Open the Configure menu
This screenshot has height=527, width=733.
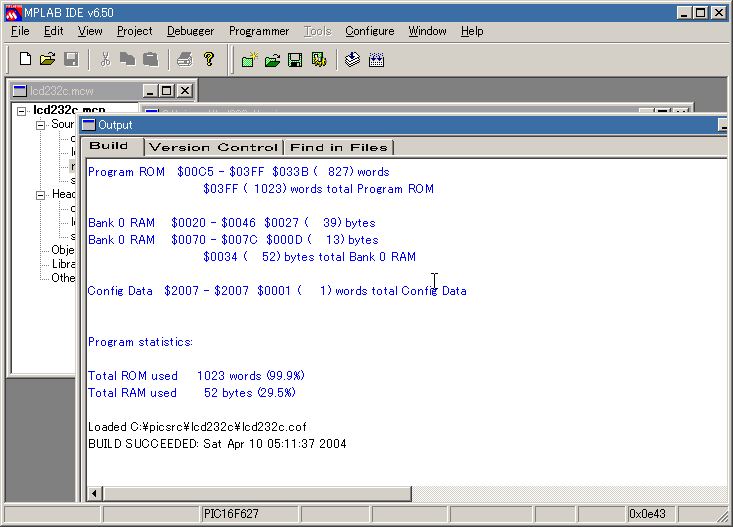point(370,31)
